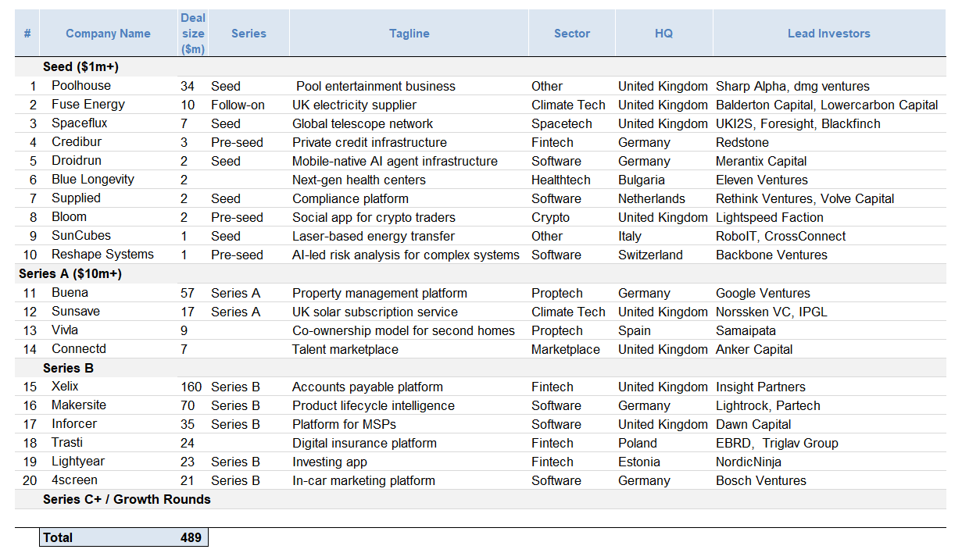The width and height of the screenshot is (962, 560).
Task: Select the Reshape Systems cell
Action: click(102, 255)
